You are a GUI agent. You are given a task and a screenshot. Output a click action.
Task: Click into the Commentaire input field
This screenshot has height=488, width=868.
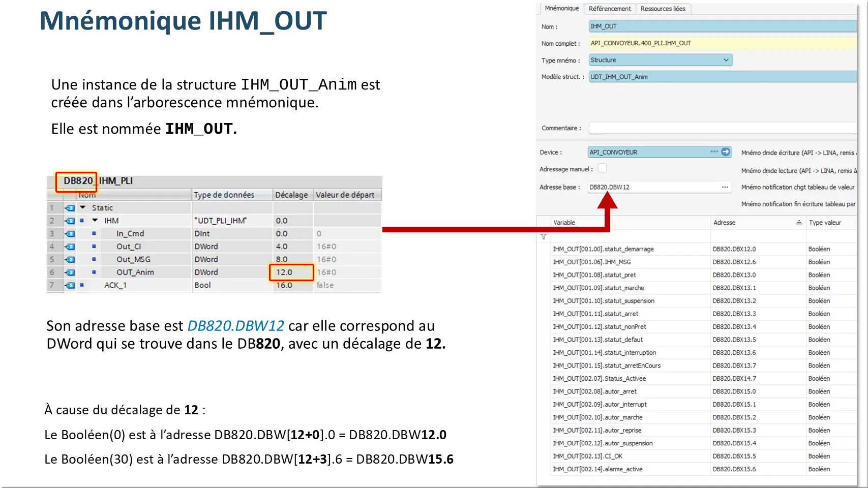[722, 128]
